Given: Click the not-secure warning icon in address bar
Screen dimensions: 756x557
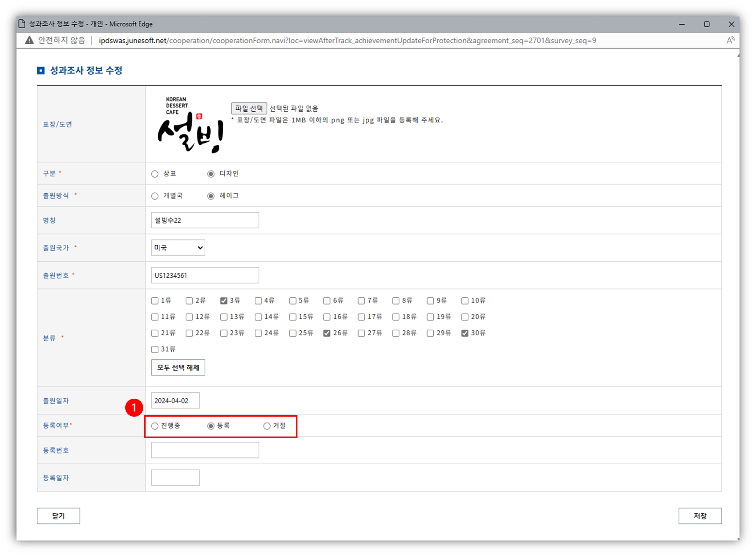Looking at the screenshot, I should 30,40.
